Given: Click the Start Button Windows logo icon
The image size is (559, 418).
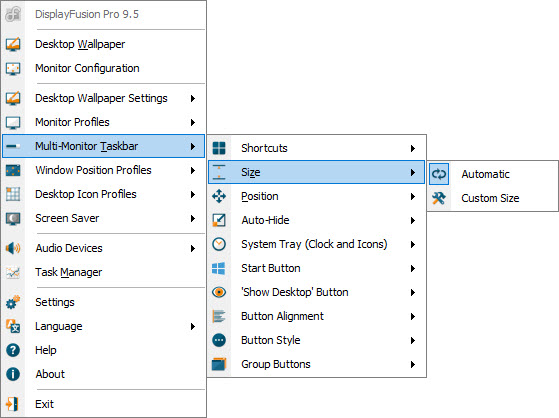Looking at the screenshot, I should pyautogui.click(x=219, y=268).
